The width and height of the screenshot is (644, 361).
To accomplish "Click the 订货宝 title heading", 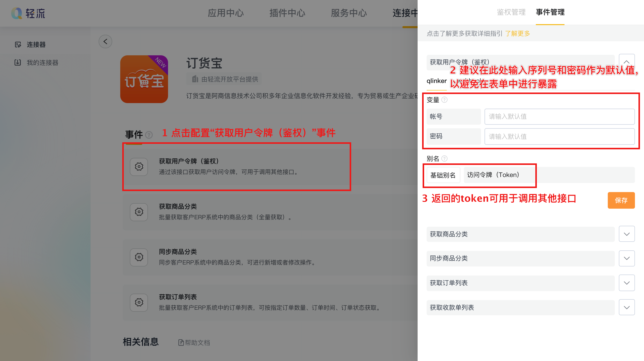I will (x=204, y=63).
